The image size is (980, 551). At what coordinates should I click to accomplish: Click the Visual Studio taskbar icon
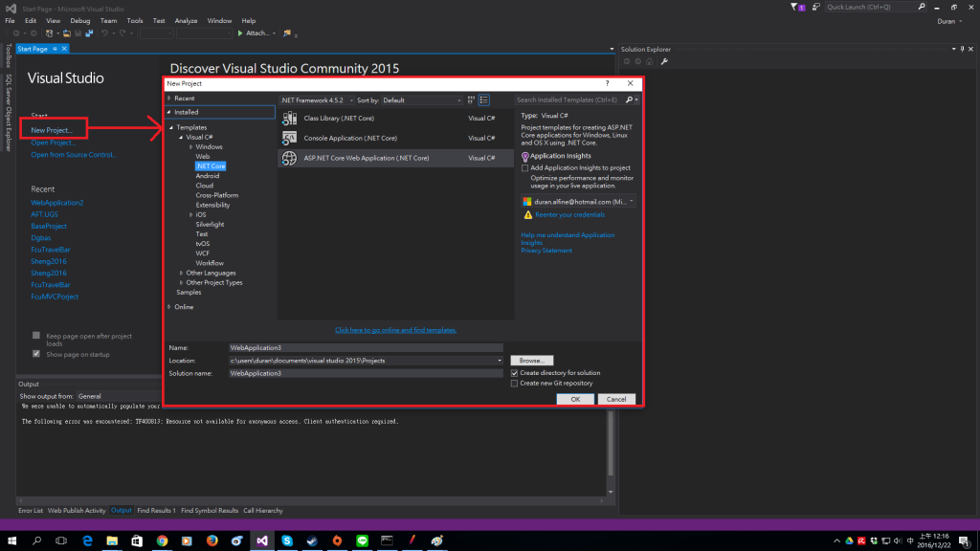[262, 540]
